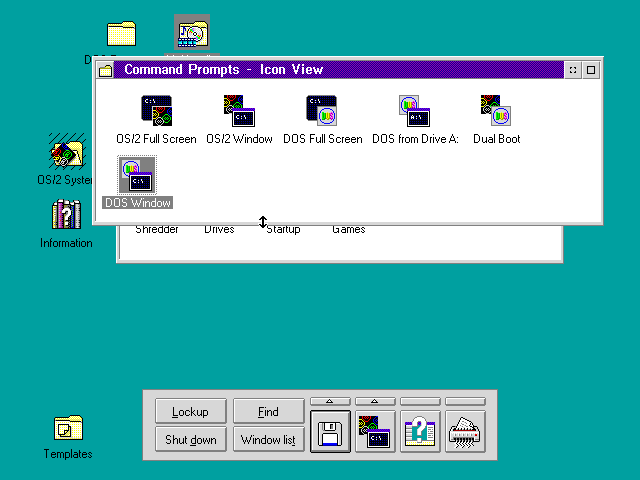Open drawer above Shredder launchpad icon

point(465,402)
